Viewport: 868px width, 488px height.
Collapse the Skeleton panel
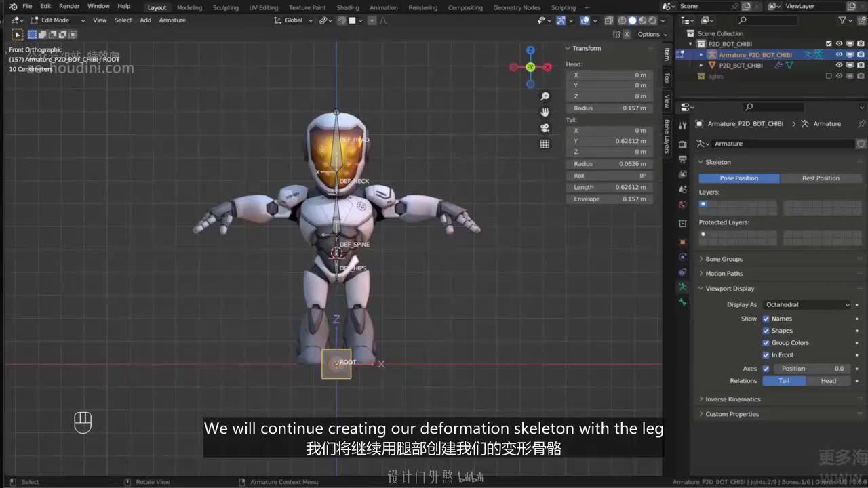717,162
